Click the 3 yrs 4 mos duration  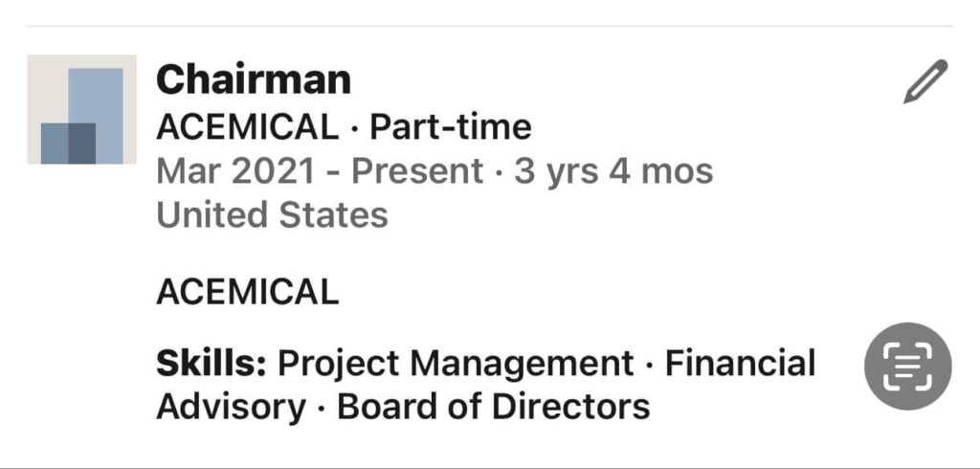tap(613, 171)
